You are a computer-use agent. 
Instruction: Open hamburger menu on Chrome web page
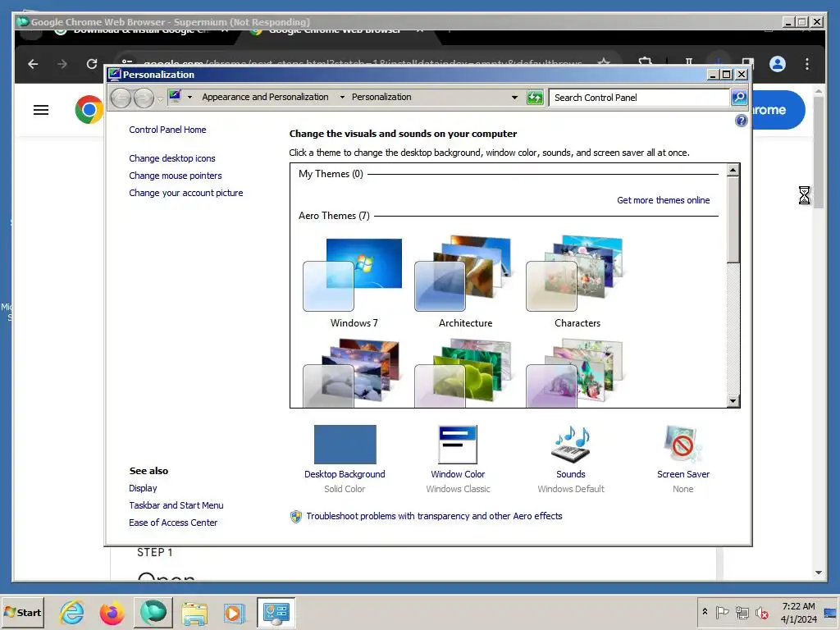[41, 110]
